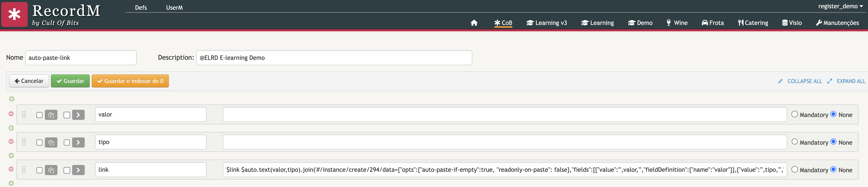Duplicate the valor field with the copy icon

click(x=51, y=115)
